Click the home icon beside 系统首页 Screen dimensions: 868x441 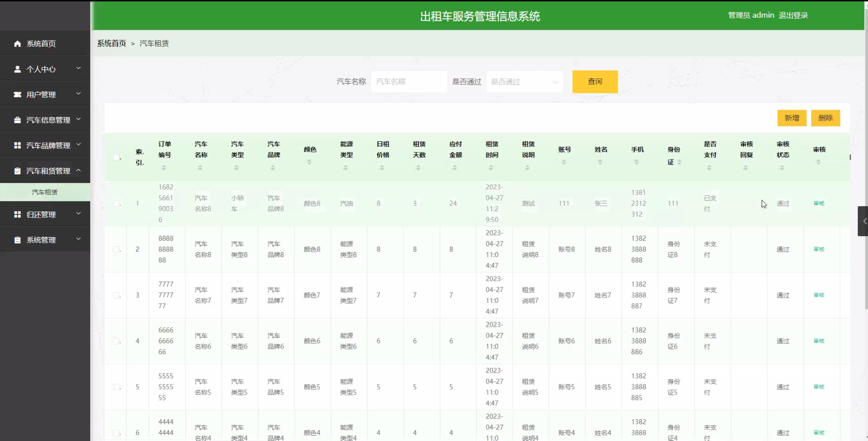click(x=17, y=44)
